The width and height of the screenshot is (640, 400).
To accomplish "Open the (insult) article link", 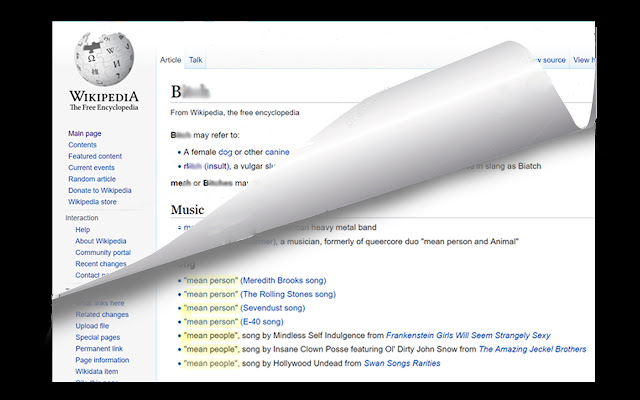I will tap(216, 166).
